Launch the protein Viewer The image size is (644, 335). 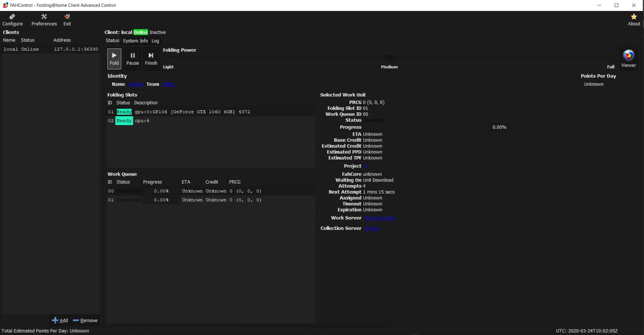click(x=629, y=59)
